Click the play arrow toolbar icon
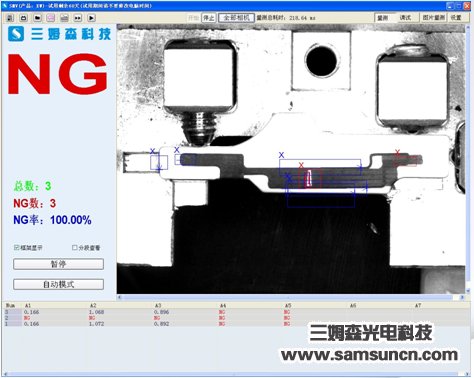This screenshot has height=378, width=474. (x=91, y=18)
